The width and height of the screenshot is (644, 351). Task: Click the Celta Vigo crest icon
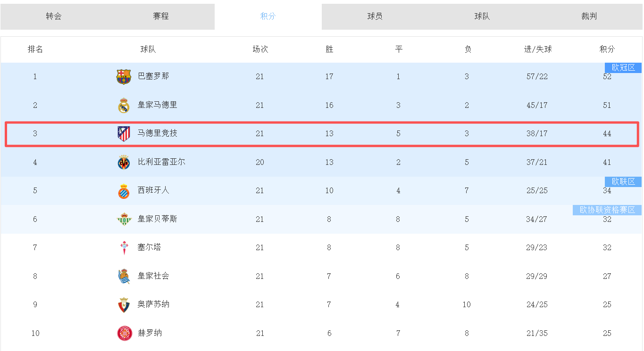pyautogui.click(x=124, y=248)
